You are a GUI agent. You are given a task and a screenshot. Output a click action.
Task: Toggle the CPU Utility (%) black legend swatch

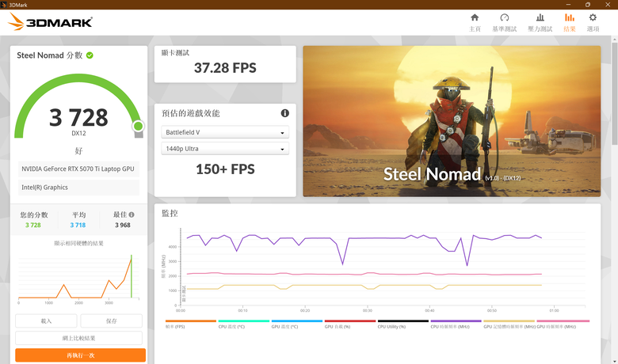click(402, 321)
